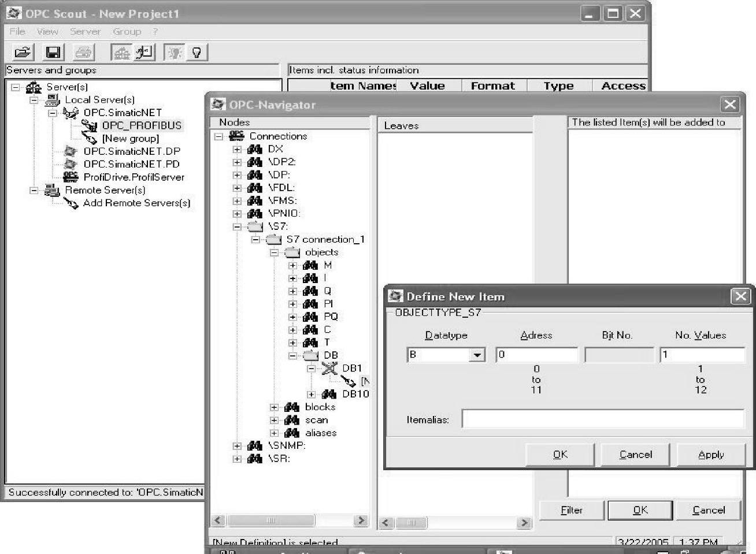Collapse the DB folder node
The width and height of the screenshot is (756, 554).
tap(292, 356)
